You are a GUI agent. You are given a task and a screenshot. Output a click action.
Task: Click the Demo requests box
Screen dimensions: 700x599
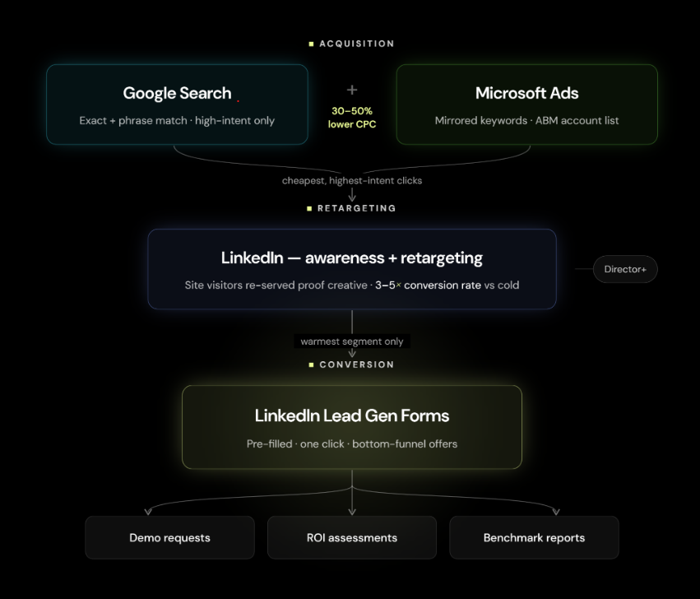[x=169, y=537]
